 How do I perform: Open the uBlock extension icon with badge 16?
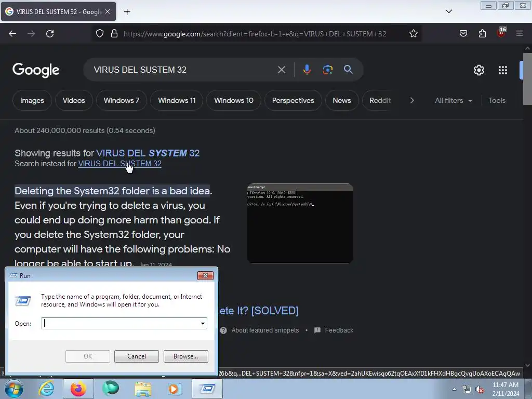tap(501, 33)
